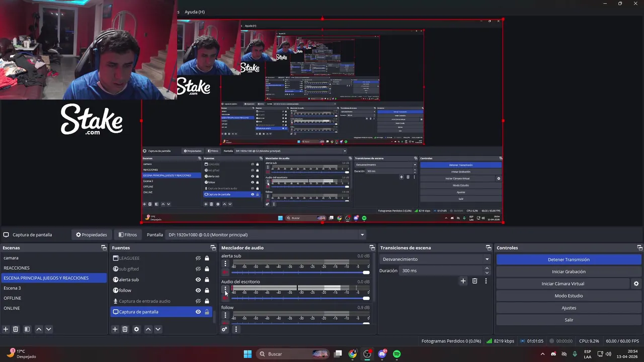Increase transition duration with up arrow
Image resolution: width=644 pixels, height=362 pixels.
tap(487, 268)
